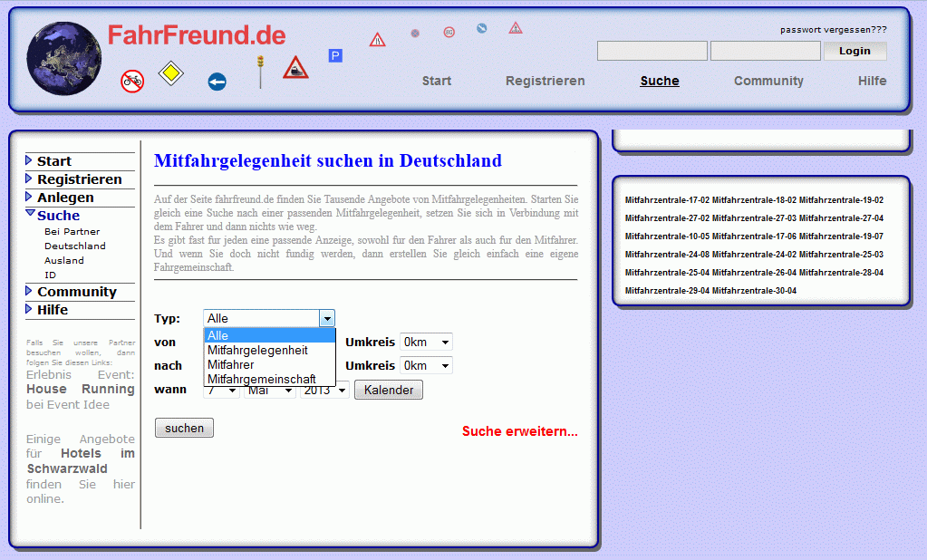Screen dimensions: 927x560
Task: Click the yellow diamond priority road sign
Action: click(170, 73)
